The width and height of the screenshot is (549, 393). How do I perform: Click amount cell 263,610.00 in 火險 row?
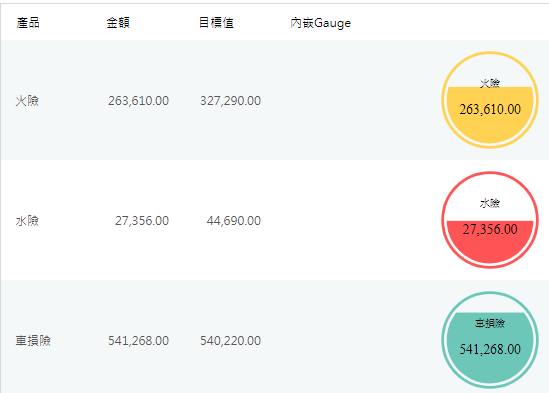tap(138, 101)
